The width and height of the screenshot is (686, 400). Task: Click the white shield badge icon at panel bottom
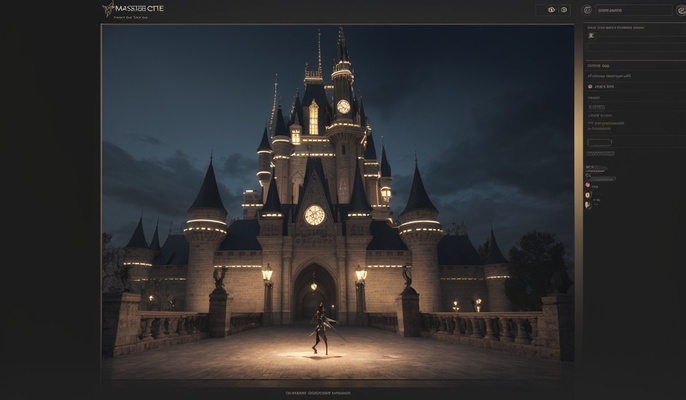(x=588, y=204)
